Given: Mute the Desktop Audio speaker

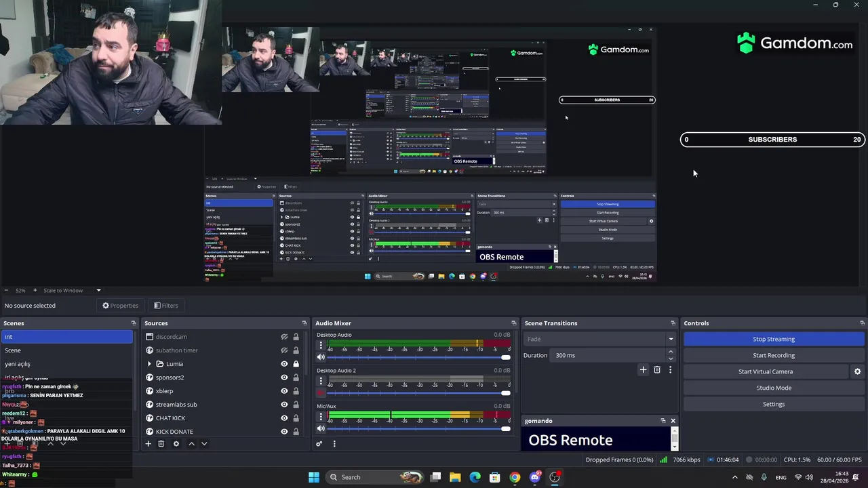Looking at the screenshot, I should [x=321, y=357].
